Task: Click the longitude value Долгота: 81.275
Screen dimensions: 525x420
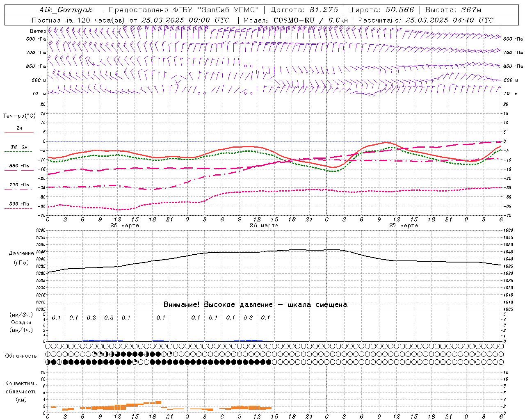Action: (x=304, y=10)
